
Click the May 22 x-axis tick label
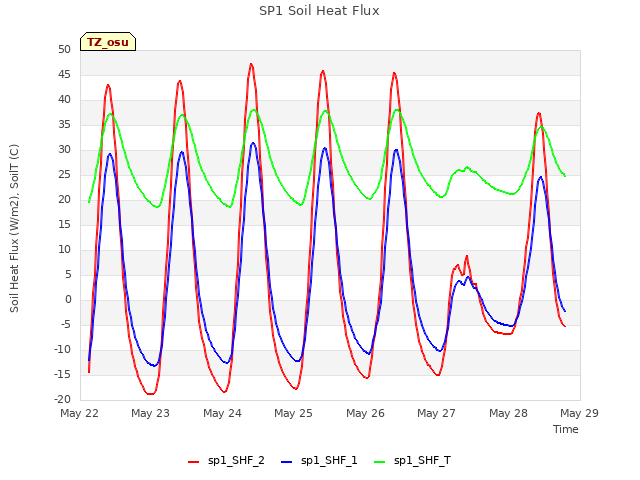click(x=79, y=413)
